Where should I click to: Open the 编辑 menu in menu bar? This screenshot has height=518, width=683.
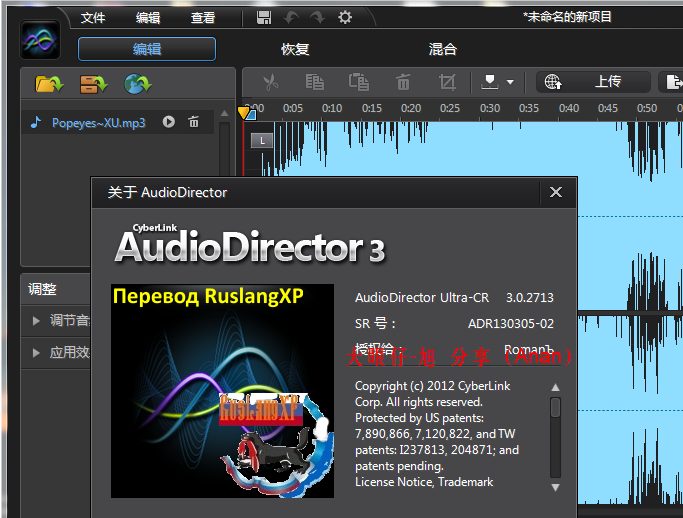(x=148, y=18)
